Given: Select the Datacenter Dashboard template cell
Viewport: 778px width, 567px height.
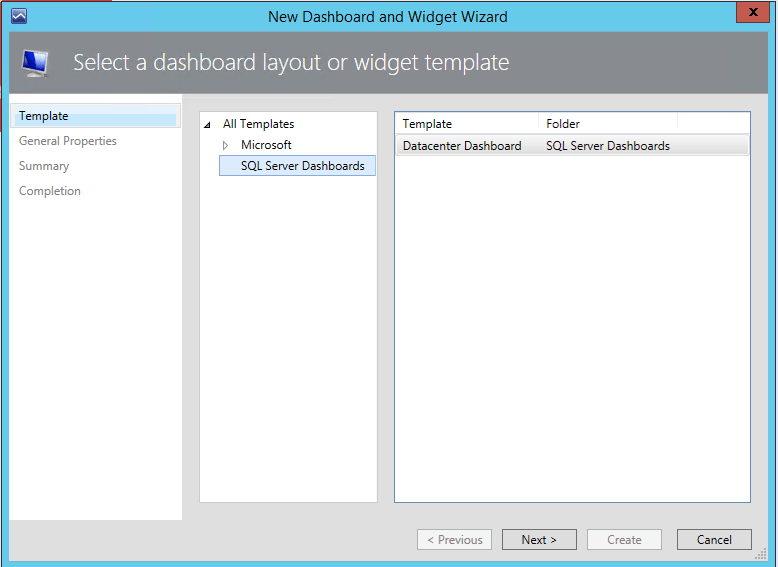Looking at the screenshot, I should [x=462, y=146].
